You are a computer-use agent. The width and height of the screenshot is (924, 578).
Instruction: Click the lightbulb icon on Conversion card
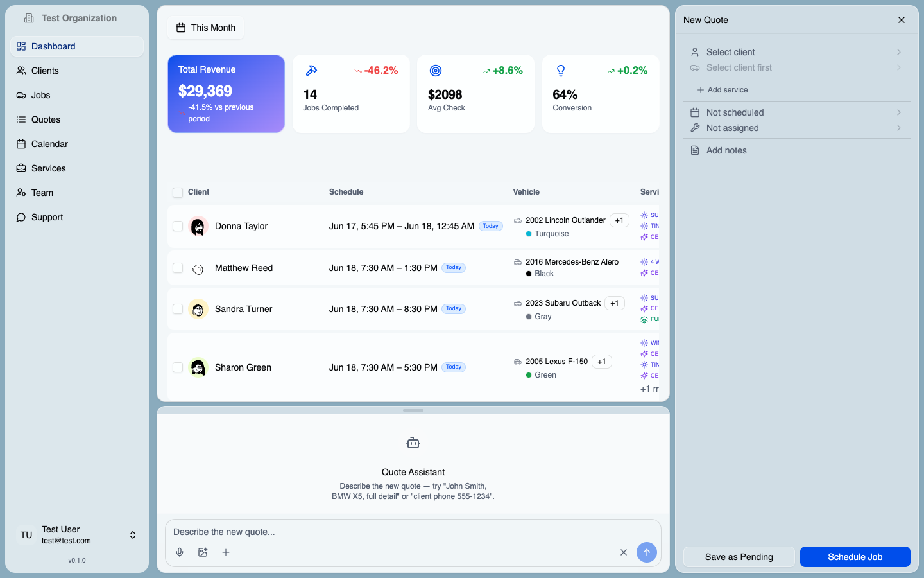pyautogui.click(x=561, y=71)
